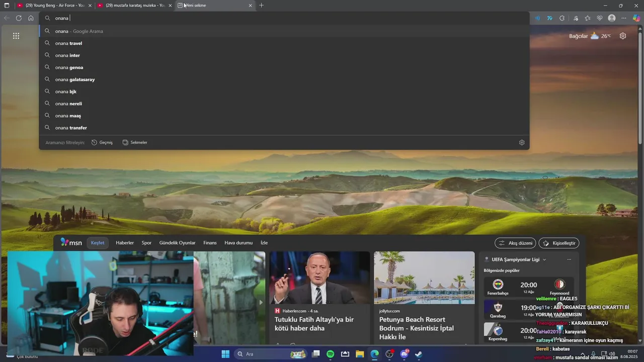Select the Keşfet feed tab
This screenshot has width=644, height=362.
[98, 243]
